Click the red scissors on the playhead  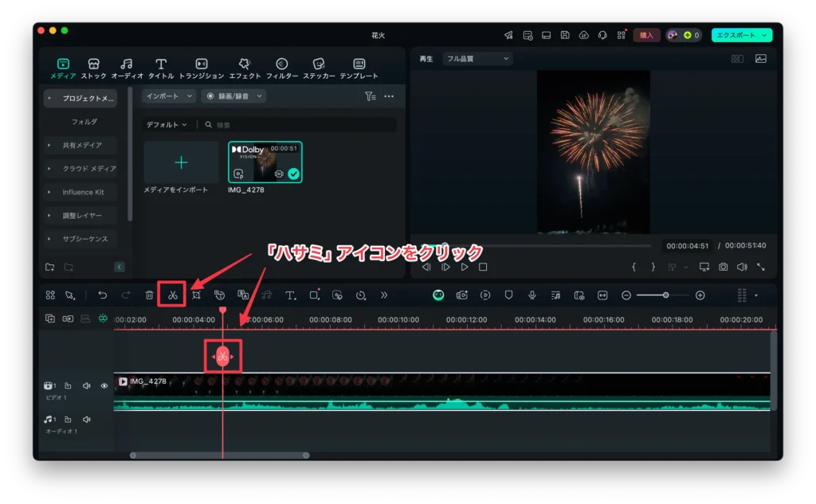tap(222, 356)
